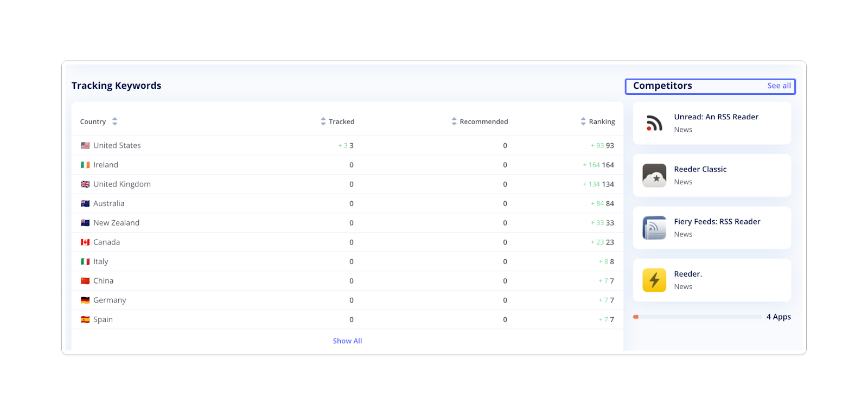Screen dimensions: 868x417
Task: Click Canada ranking value 23
Action: click(610, 242)
